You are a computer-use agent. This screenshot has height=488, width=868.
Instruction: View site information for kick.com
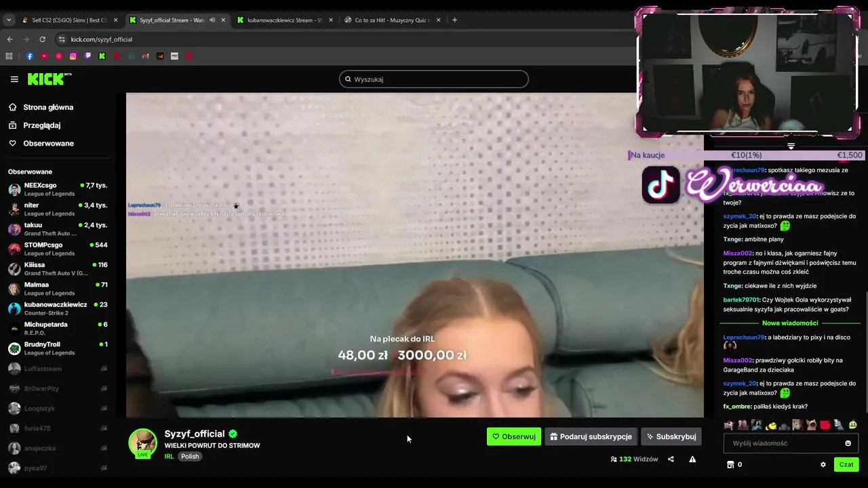[62, 39]
